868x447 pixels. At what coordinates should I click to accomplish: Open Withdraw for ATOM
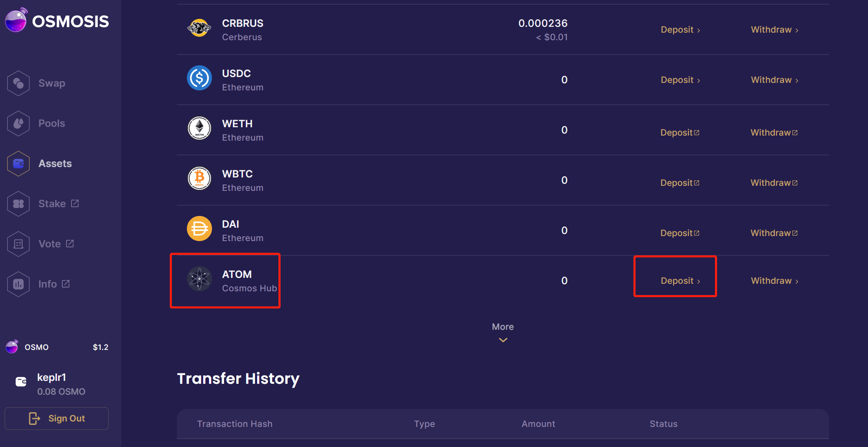pyautogui.click(x=774, y=281)
